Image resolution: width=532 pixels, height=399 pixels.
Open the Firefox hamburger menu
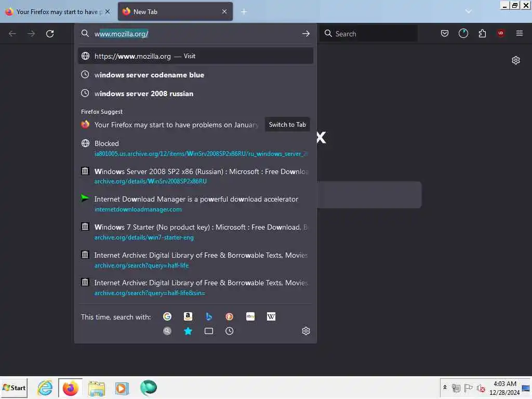pos(519,33)
